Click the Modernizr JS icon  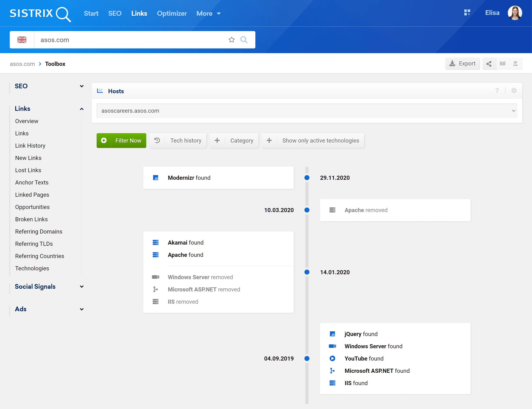click(156, 178)
